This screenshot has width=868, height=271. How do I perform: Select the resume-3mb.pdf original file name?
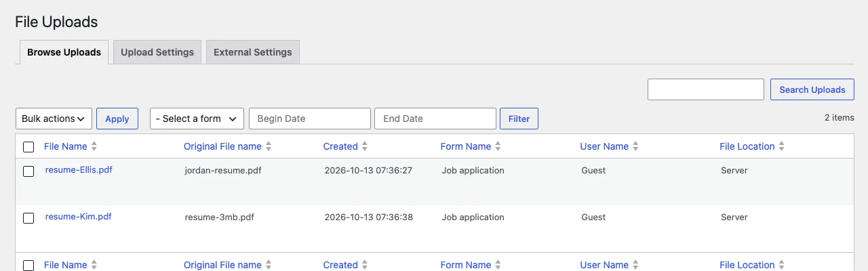tap(220, 217)
